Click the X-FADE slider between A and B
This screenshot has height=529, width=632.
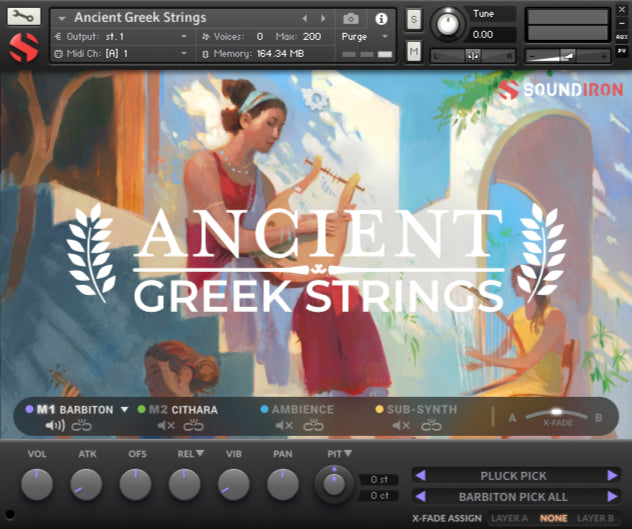(555, 412)
